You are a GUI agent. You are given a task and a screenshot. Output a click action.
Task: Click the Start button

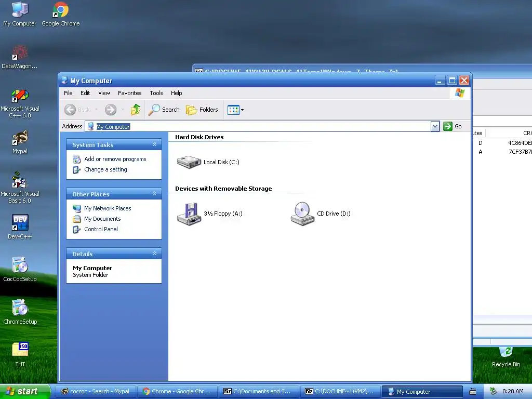[x=24, y=391]
